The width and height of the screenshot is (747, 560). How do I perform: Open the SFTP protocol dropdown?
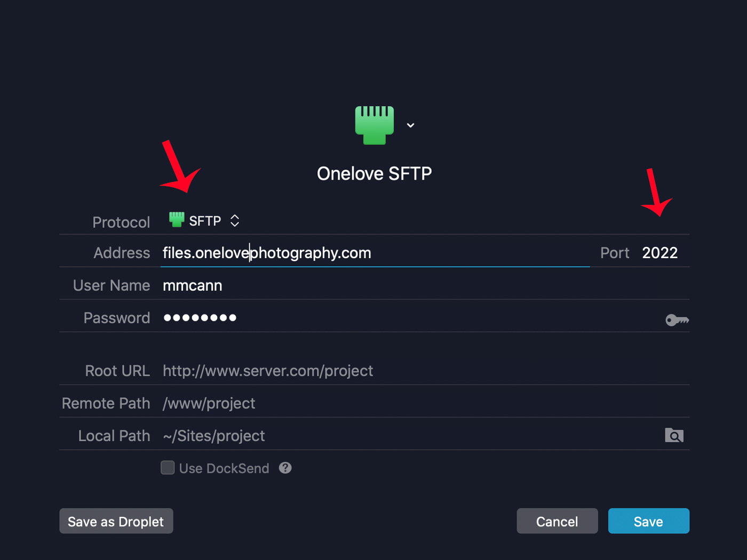point(205,221)
